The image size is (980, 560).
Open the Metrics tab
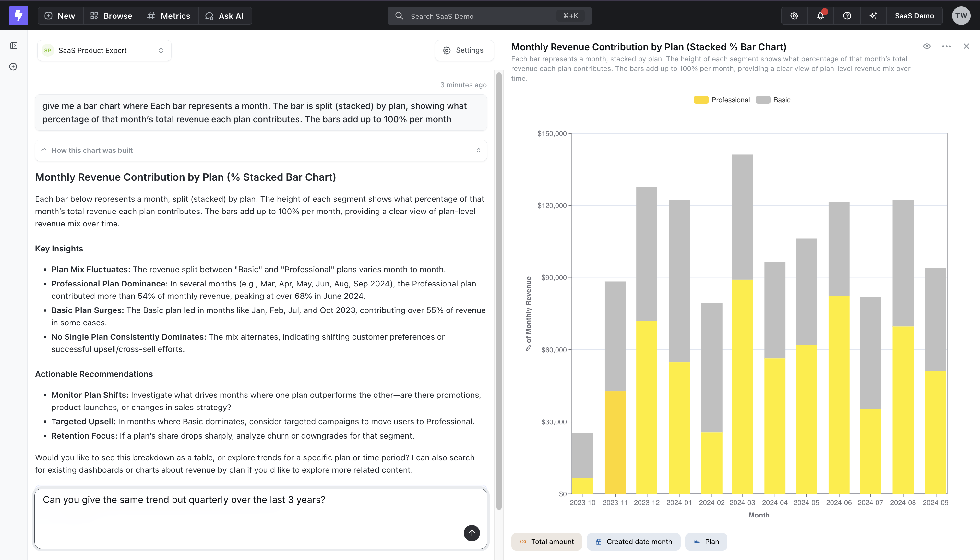tap(169, 16)
